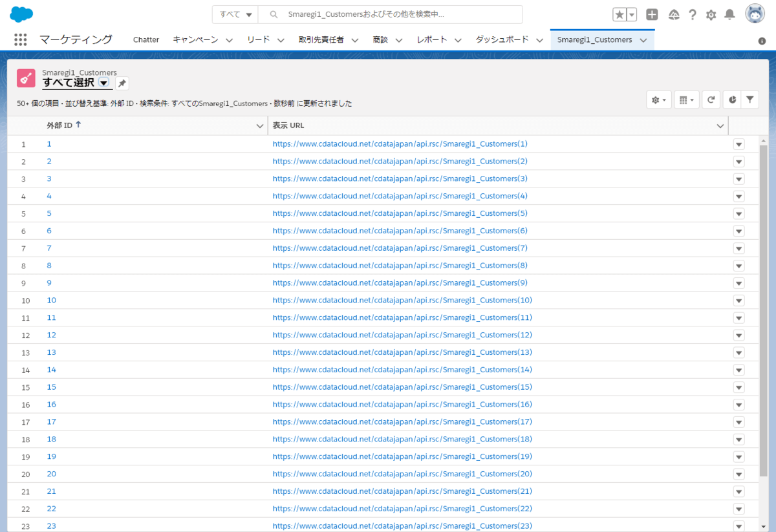
Task: Open the Smaregi1_Customers navigation tab
Action: (594, 39)
